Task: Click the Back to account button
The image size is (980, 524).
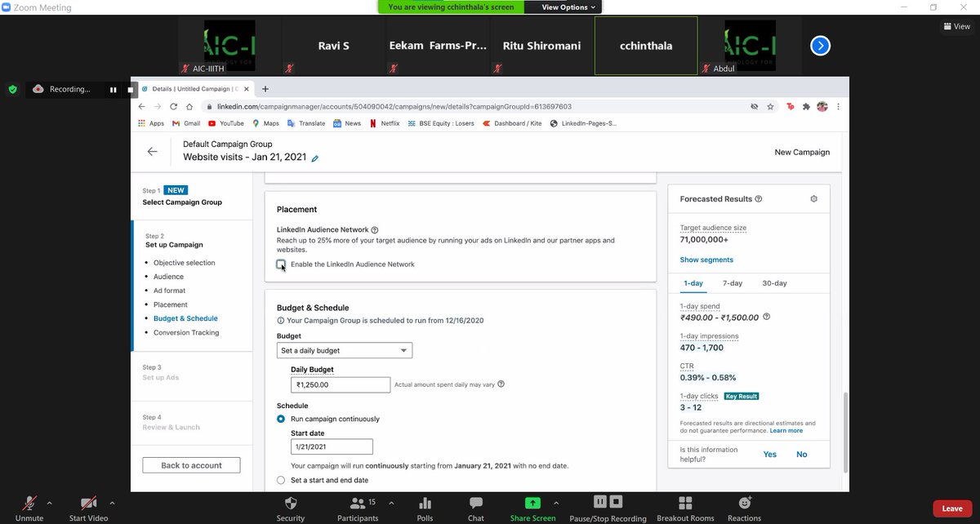Action: click(191, 465)
